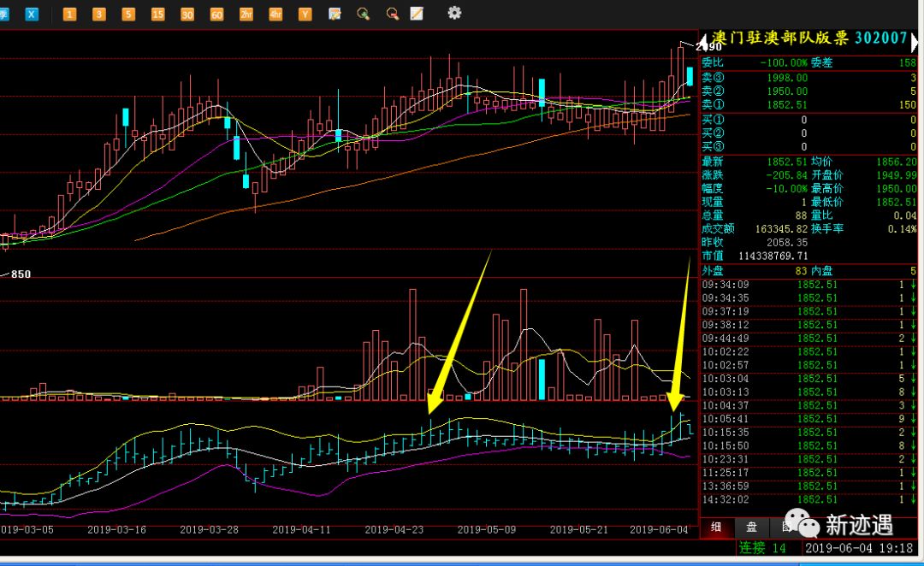924x566 pixels.
Task: Click 涨跌 value -205.84
Action: (787, 175)
